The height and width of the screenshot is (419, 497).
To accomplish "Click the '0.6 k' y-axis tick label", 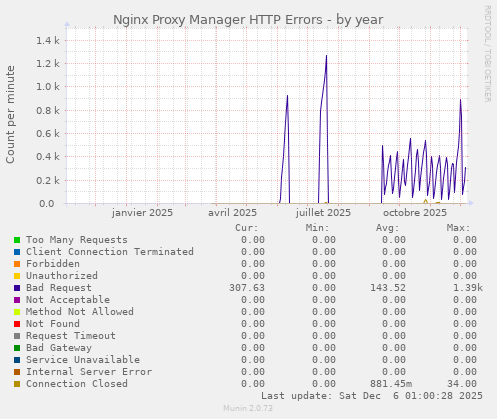I will coord(48,134).
